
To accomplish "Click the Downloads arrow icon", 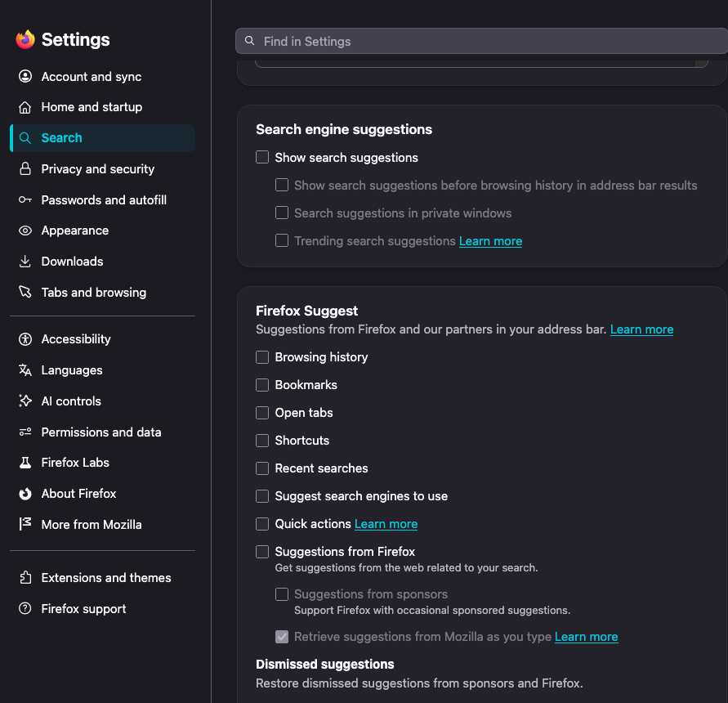I will tap(25, 262).
